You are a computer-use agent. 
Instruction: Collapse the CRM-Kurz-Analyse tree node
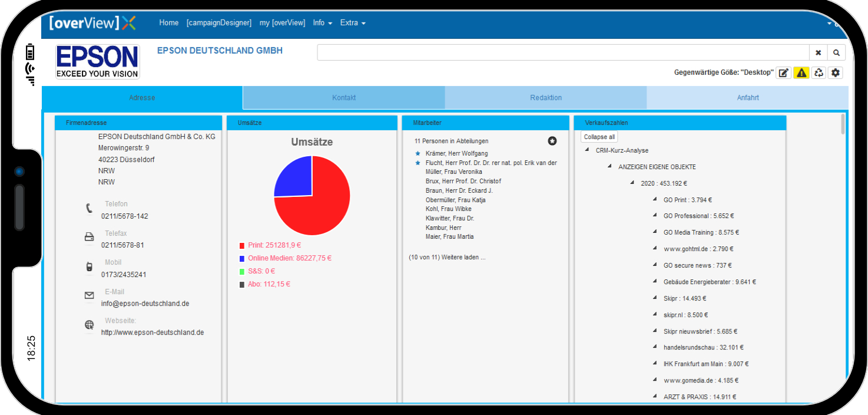(x=587, y=150)
